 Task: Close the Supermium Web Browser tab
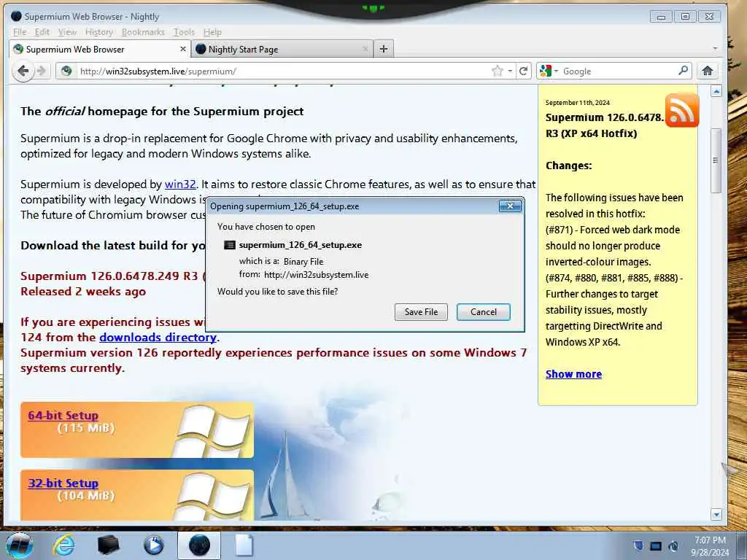tap(183, 49)
